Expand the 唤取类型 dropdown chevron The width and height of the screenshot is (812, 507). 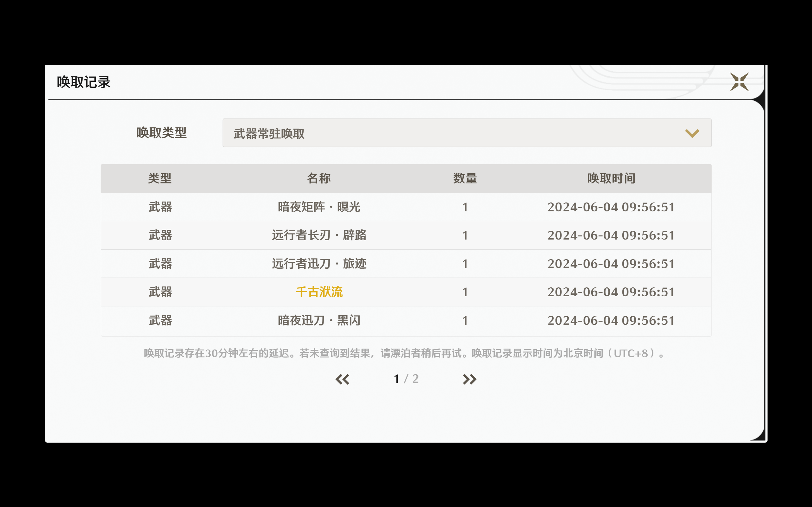click(692, 133)
